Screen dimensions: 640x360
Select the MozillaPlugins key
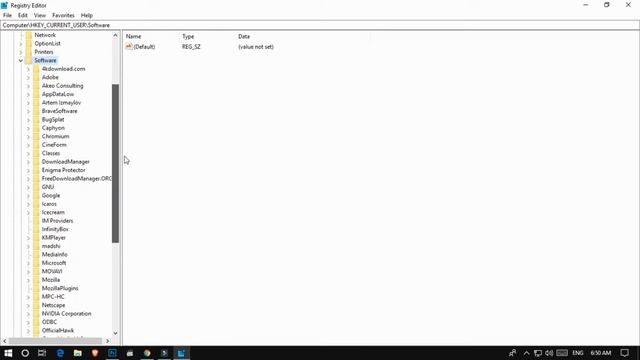(x=60, y=288)
